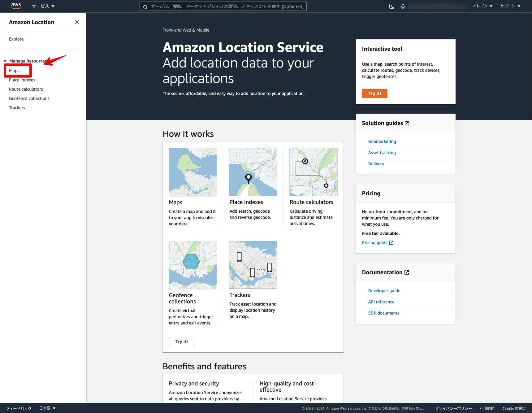Click the Solution guides heading link
This screenshot has height=413, width=532.
pyautogui.click(x=383, y=123)
